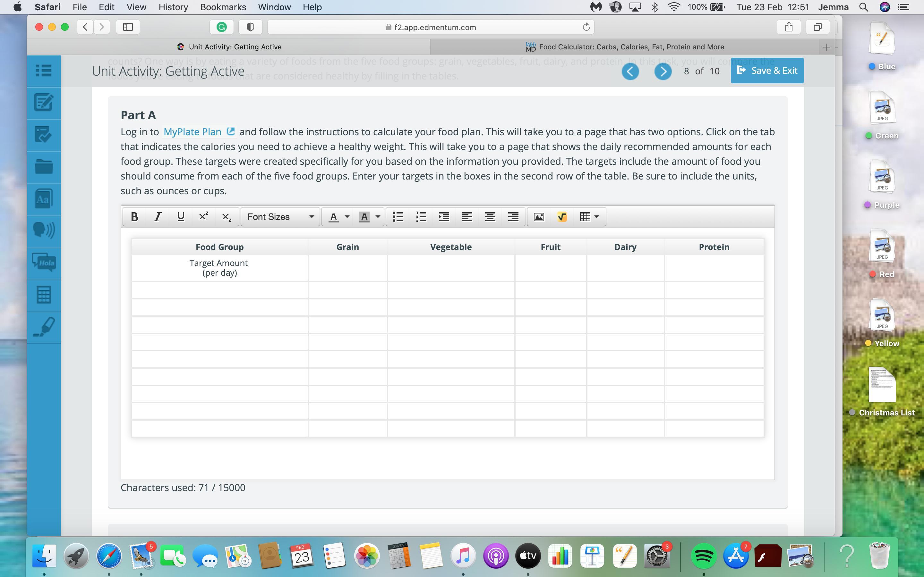This screenshot has width=924, height=577.
Task: Open the math equation editor icon
Action: tap(562, 217)
